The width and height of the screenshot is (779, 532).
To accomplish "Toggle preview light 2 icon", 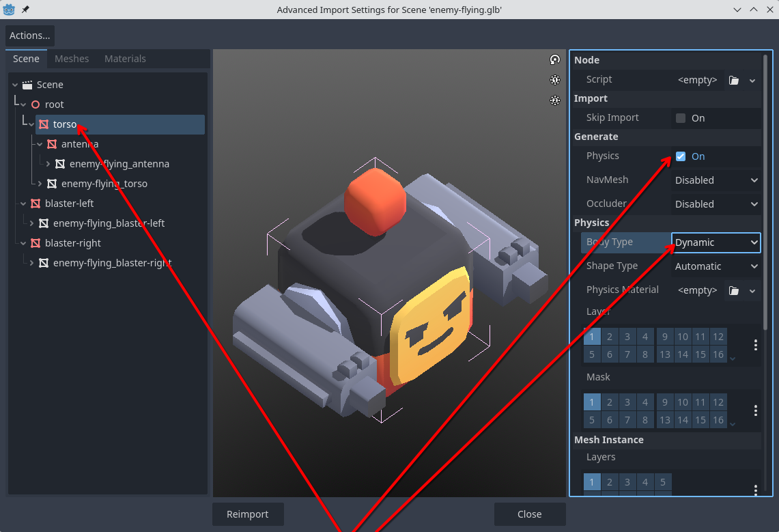I will (555, 100).
